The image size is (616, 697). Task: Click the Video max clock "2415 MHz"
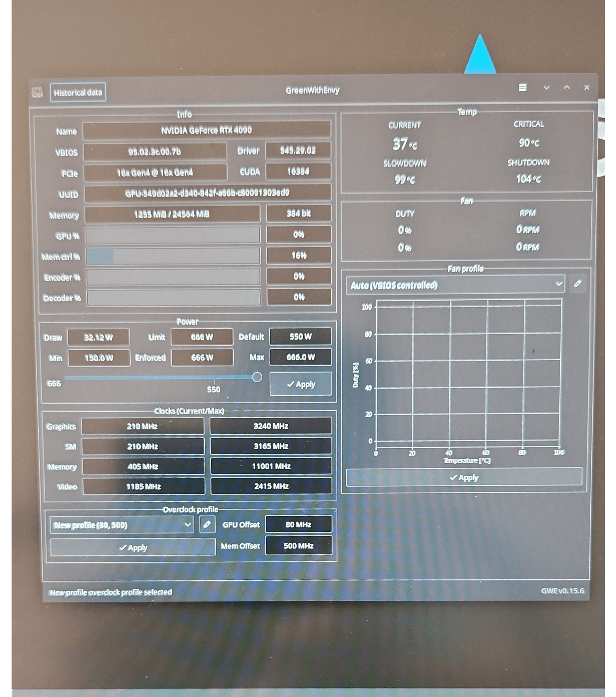[x=272, y=486]
